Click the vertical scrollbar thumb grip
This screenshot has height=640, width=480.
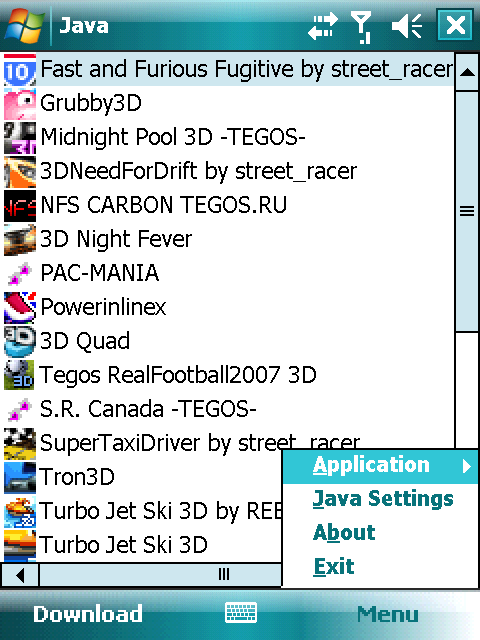tap(467, 211)
